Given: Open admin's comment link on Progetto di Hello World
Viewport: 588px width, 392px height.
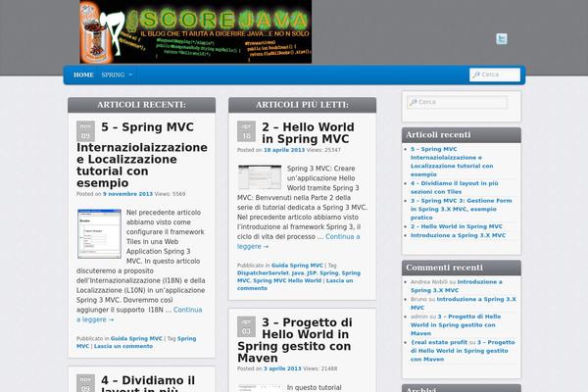Looking at the screenshot, I should [456, 324].
